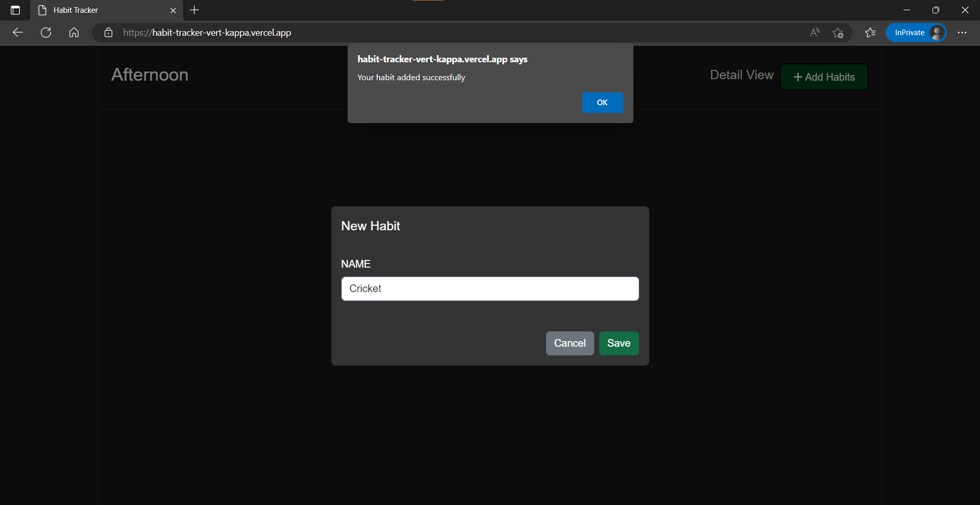Screen dimensions: 980x505
Task: Refresh the Habit Tracker page
Action: pyautogui.click(x=45, y=32)
